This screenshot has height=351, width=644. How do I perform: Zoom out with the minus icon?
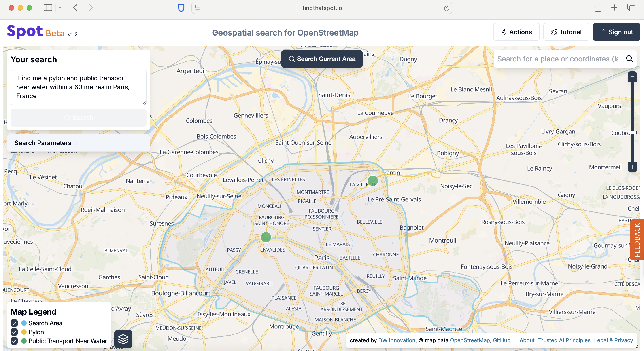coord(632,76)
